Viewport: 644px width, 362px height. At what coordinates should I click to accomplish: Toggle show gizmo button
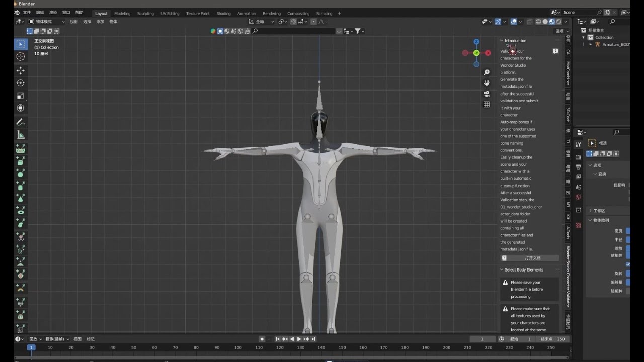point(498,22)
